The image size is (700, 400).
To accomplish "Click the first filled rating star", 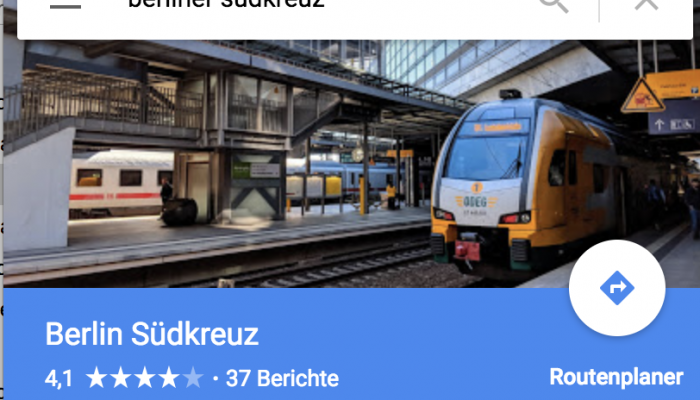I will 96,378.
